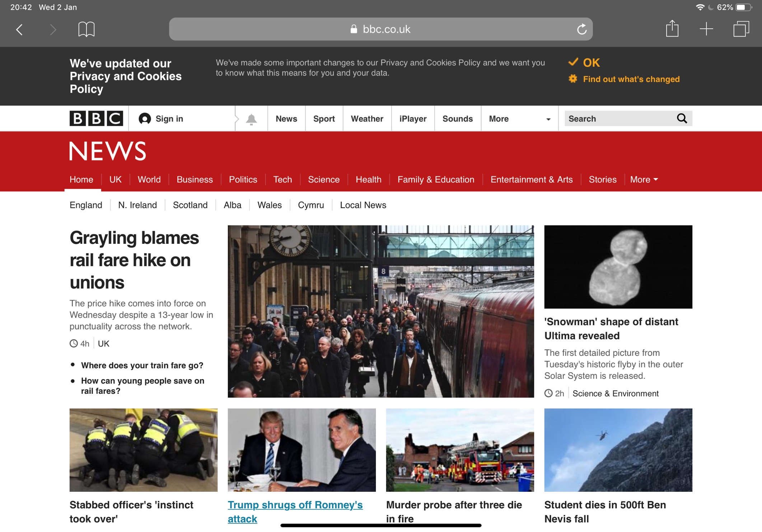Tap the bbc.co.uk address bar

point(380,29)
